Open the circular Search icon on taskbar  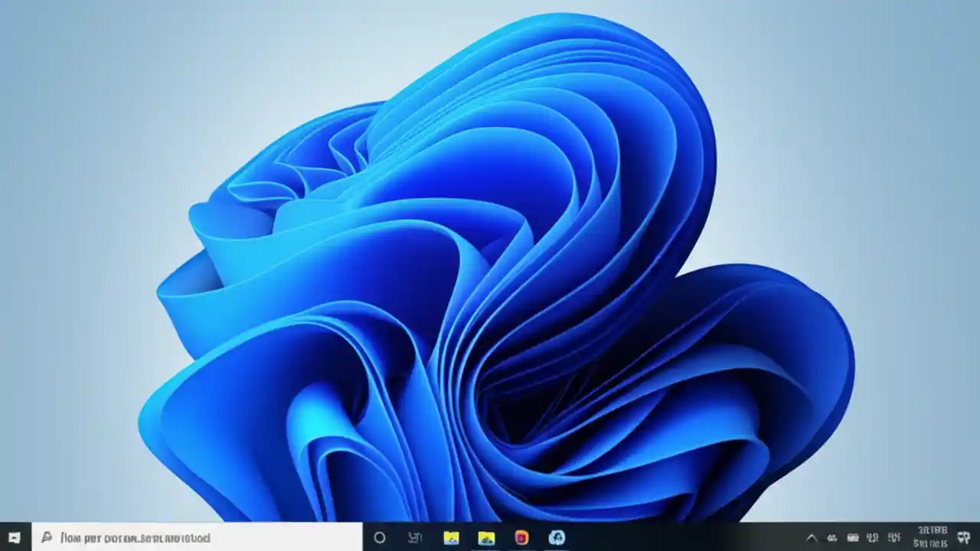pos(379,539)
